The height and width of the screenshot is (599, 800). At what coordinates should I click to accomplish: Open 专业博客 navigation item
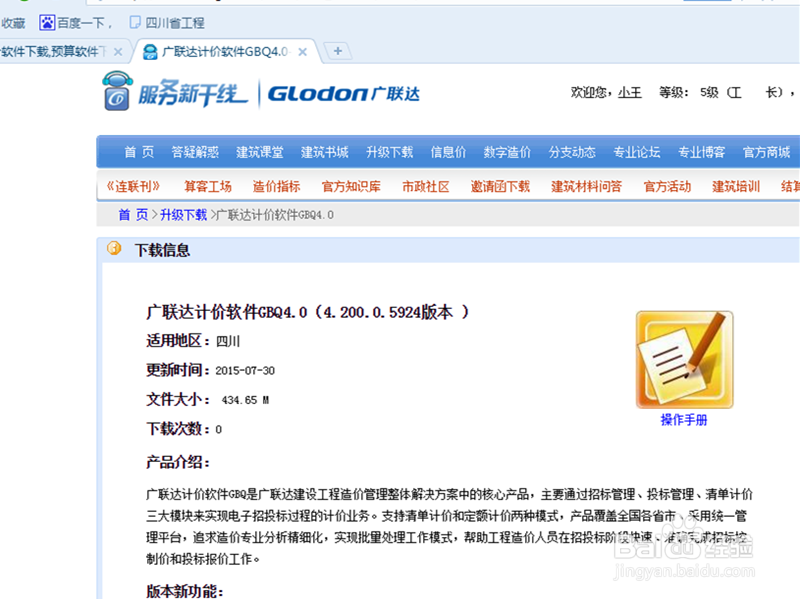[x=702, y=152]
